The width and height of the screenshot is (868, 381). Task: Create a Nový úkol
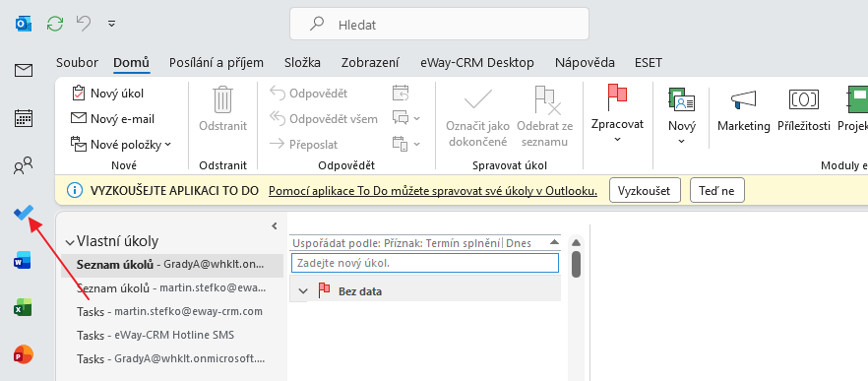(x=108, y=93)
